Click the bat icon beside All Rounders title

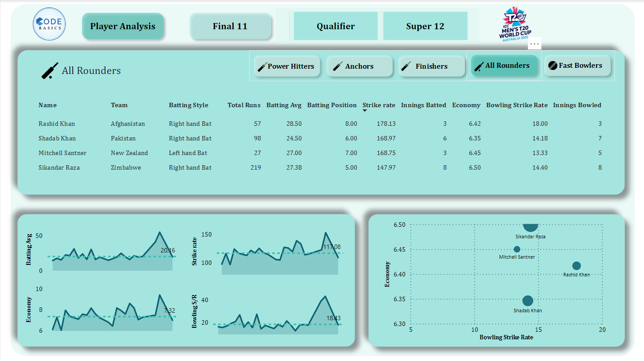(50, 70)
